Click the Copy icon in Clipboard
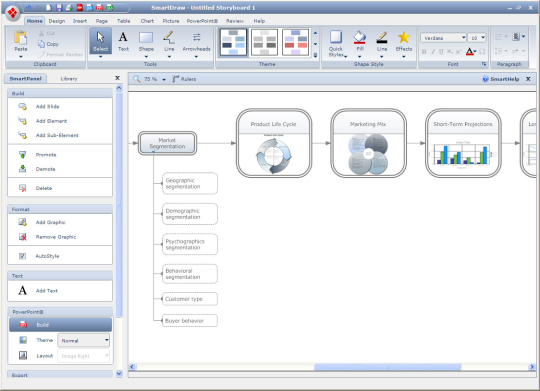The height and width of the screenshot is (391, 540). (x=41, y=44)
